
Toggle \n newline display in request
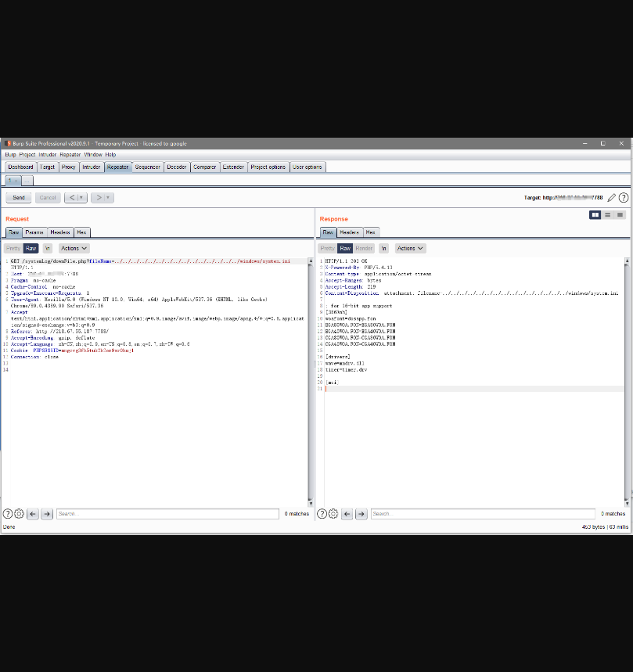click(48, 248)
